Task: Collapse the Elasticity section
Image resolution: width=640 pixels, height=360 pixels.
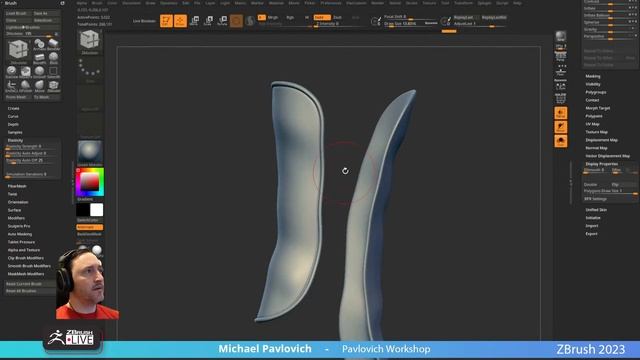Action: tap(16, 140)
